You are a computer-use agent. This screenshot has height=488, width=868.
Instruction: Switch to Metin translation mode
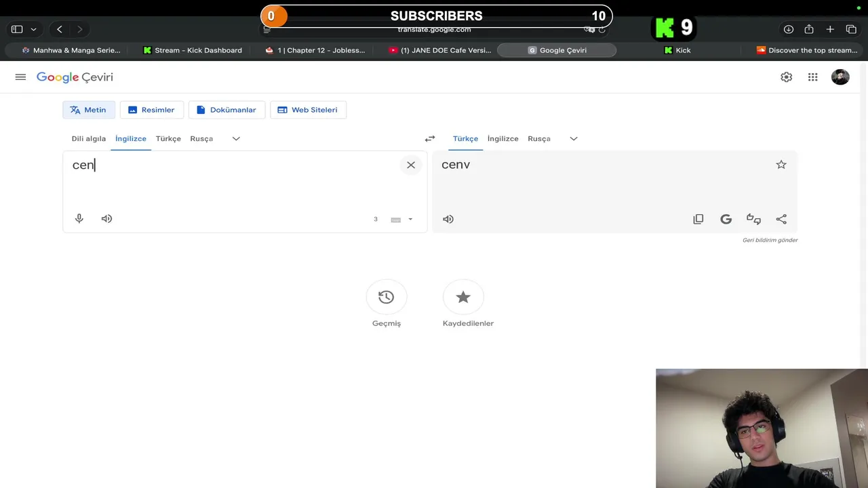click(x=89, y=110)
